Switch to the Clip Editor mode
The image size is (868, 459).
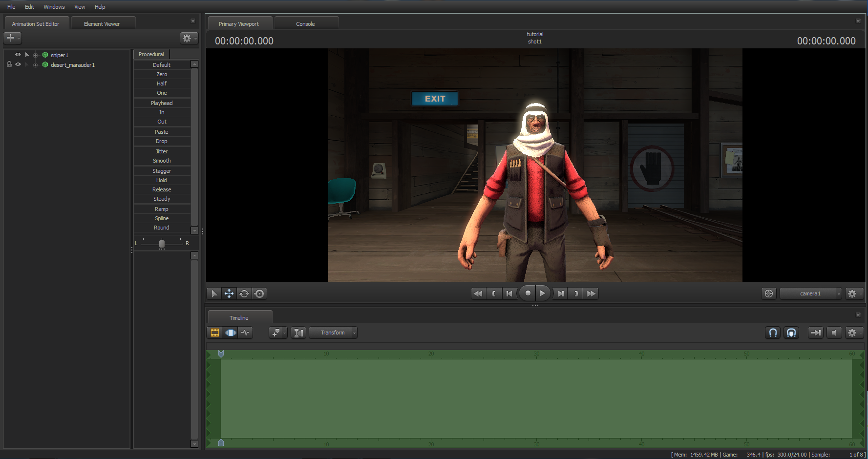(214, 333)
